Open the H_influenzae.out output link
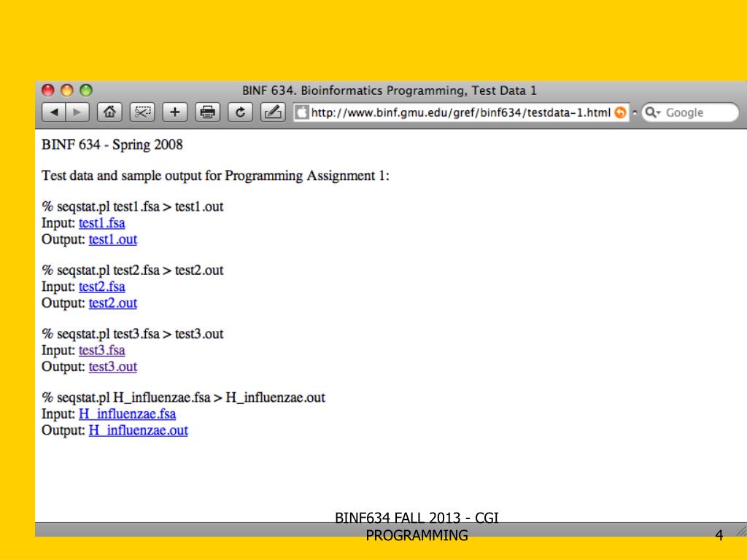747x560 pixels. point(138,430)
